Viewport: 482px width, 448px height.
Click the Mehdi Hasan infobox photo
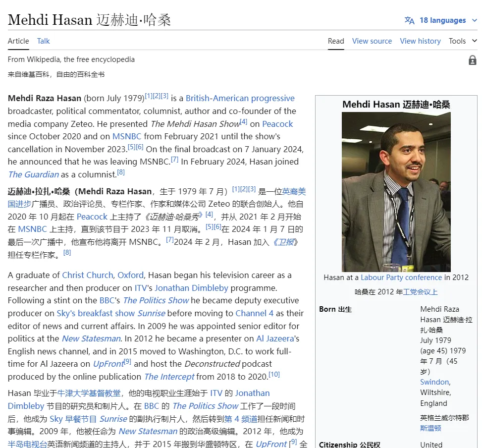pos(396,192)
